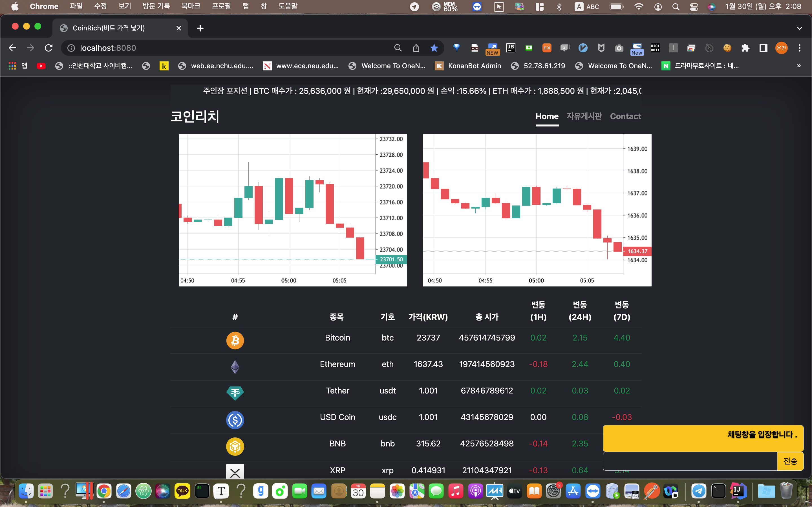Click the 전송 chat send button
Screen dimensions: 812x507
(790, 461)
